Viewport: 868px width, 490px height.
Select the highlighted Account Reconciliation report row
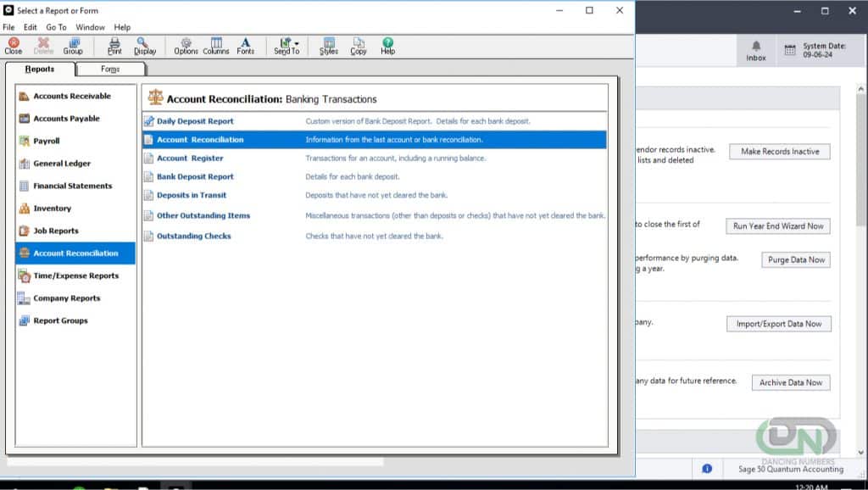click(375, 140)
